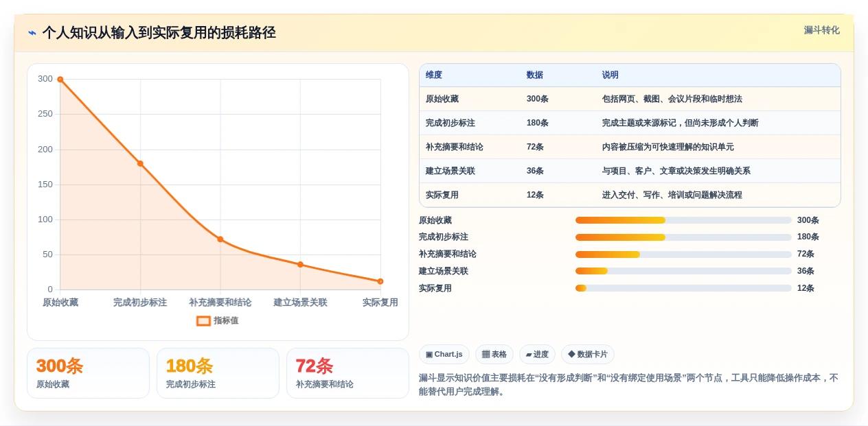Click the 36条 progress value label
Viewport: 868px width, 426px height.
(x=806, y=271)
